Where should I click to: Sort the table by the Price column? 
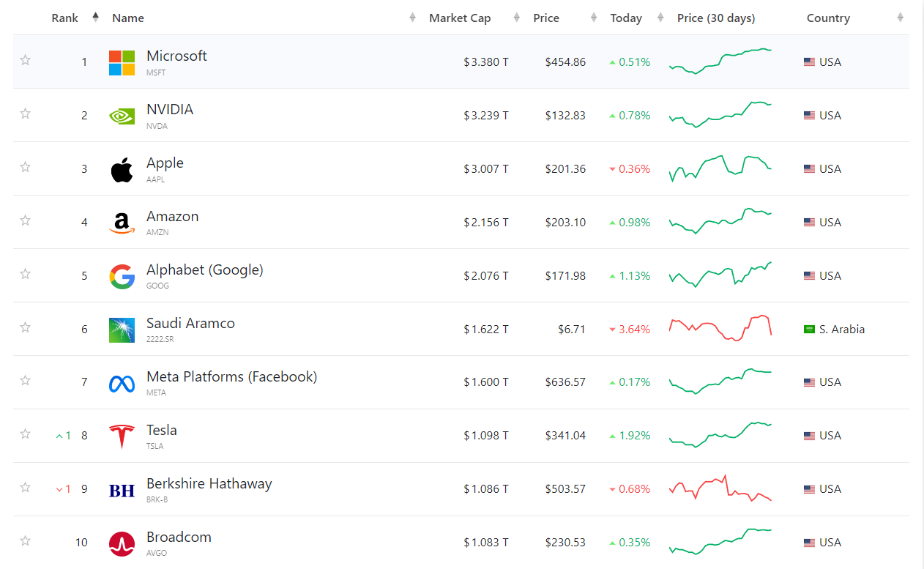pos(546,18)
